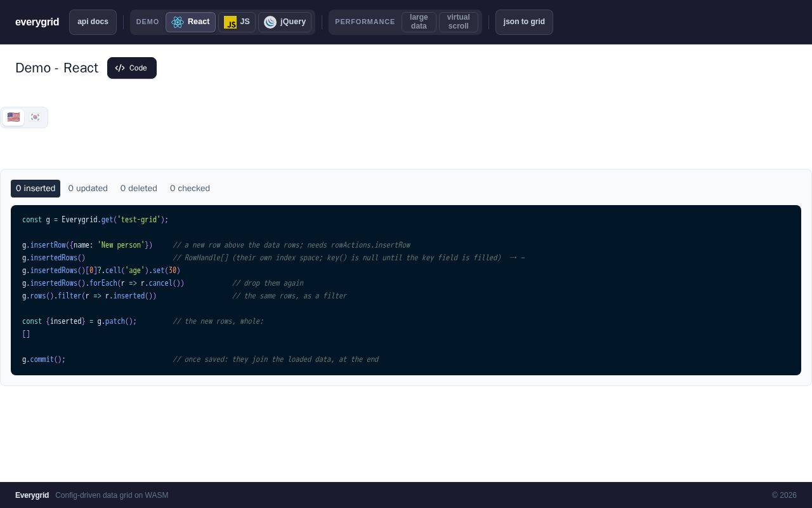Click the "// the same rows, as a filter" comment
812x508 pixels.
click(289, 296)
